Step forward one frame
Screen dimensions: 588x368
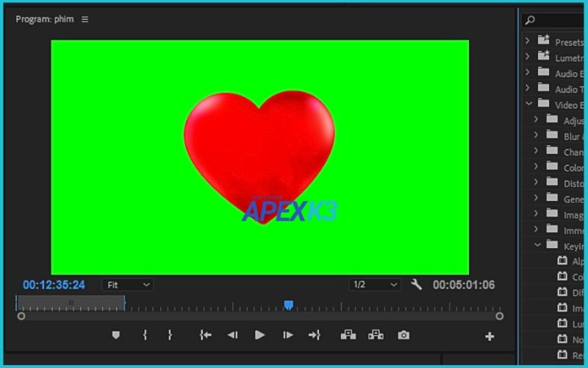coord(288,335)
